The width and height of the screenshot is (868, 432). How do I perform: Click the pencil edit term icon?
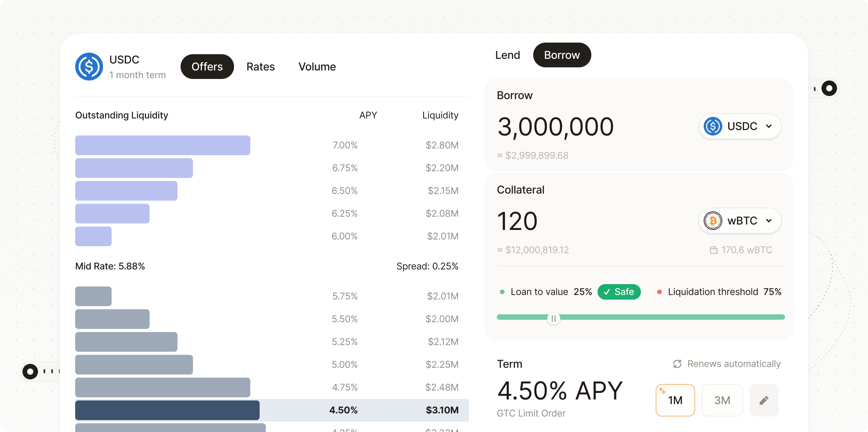pyautogui.click(x=764, y=400)
